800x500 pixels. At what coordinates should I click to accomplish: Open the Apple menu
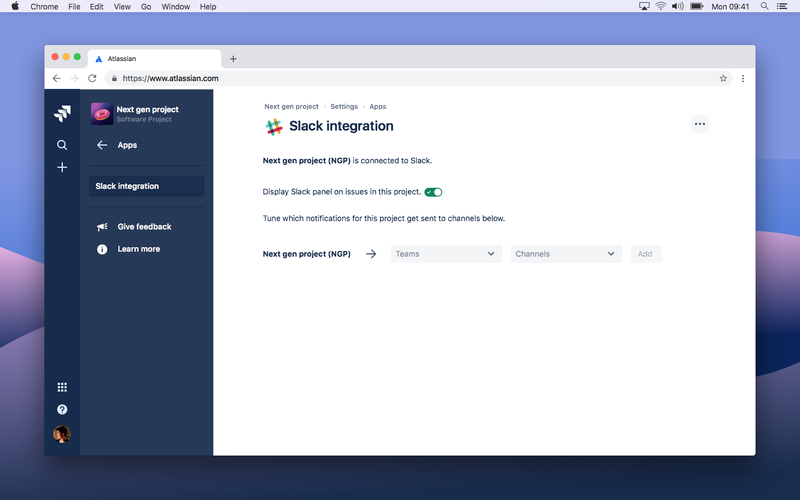(15, 6)
